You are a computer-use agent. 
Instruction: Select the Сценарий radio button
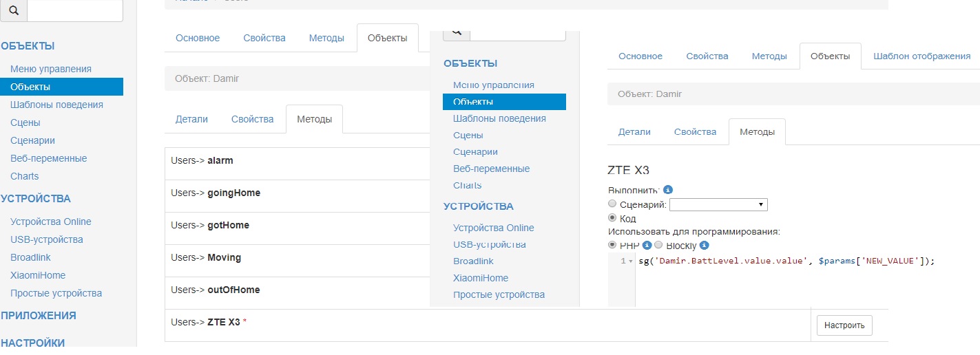coord(612,204)
